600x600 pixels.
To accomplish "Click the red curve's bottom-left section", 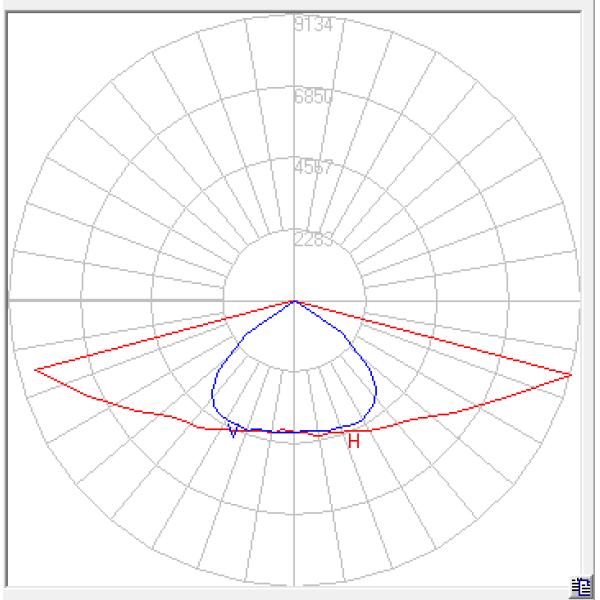I will tap(130, 408).
